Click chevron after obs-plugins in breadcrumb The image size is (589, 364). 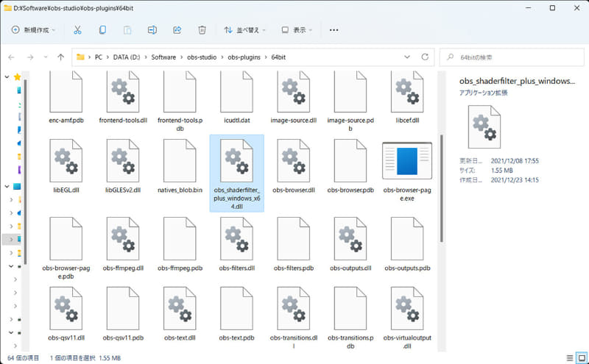pos(266,57)
